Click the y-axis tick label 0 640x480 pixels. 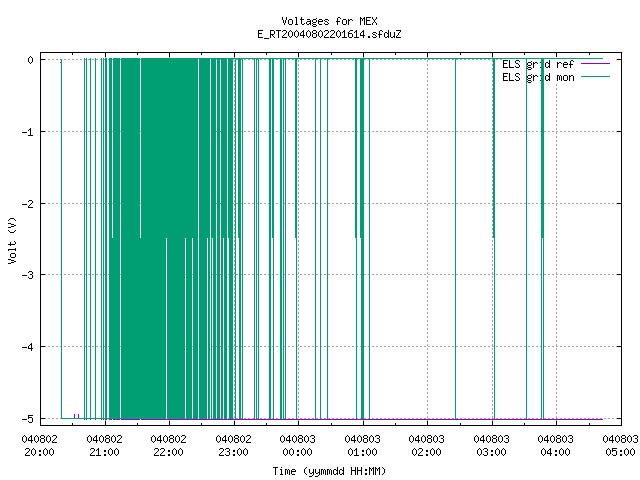(x=31, y=60)
